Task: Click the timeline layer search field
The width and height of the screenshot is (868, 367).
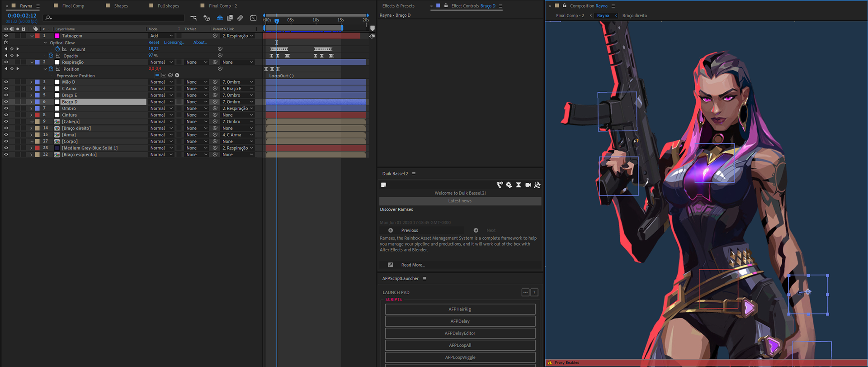Action: [x=113, y=18]
